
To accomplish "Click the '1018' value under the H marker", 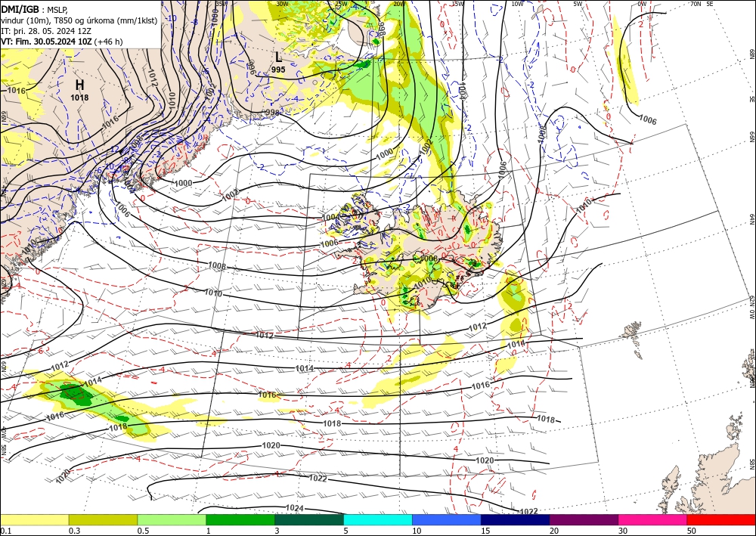I will coord(79,98).
